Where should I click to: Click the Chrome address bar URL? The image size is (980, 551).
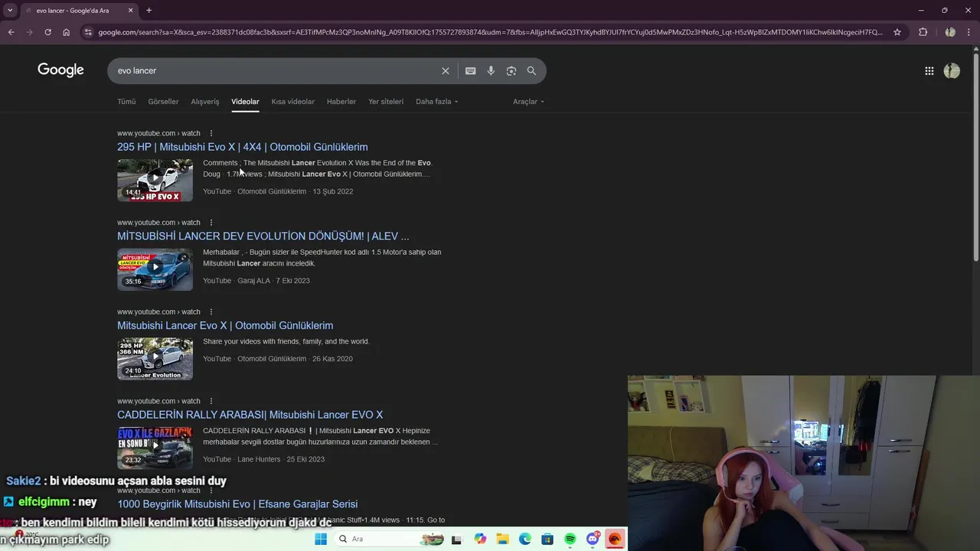click(490, 32)
